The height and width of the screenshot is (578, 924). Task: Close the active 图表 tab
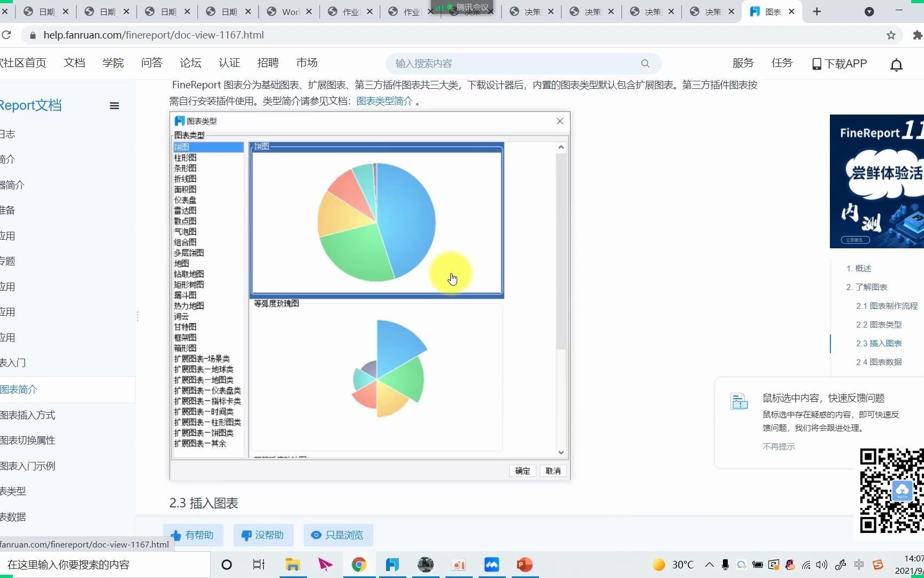(792, 11)
